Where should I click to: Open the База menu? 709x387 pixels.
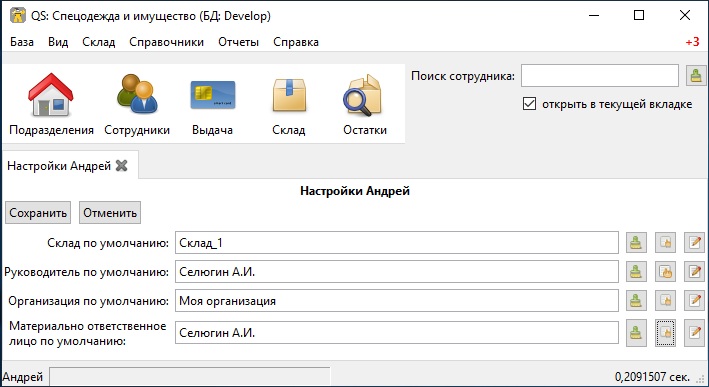click(x=22, y=42)
